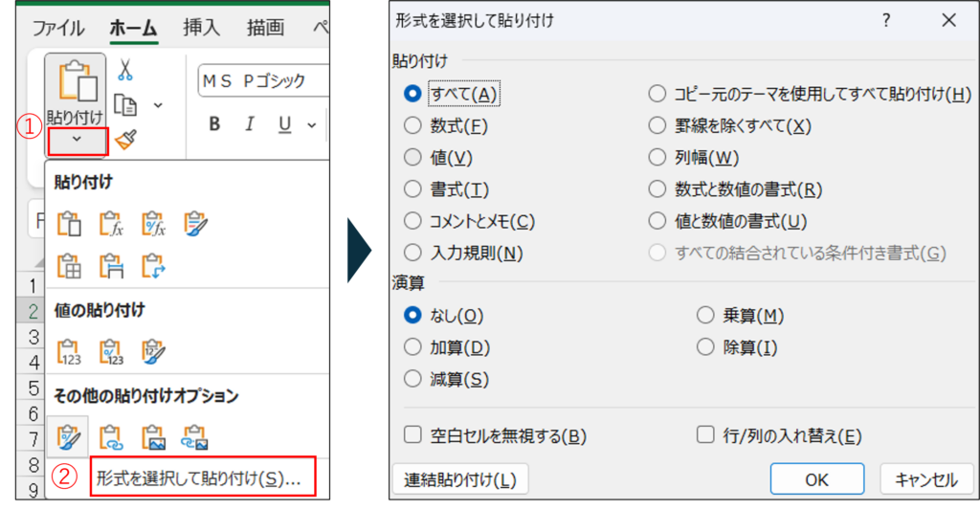This screenshot has height=510, width=980.
Task: Choose Paste Formatting icon under other options
Action: 68,437
